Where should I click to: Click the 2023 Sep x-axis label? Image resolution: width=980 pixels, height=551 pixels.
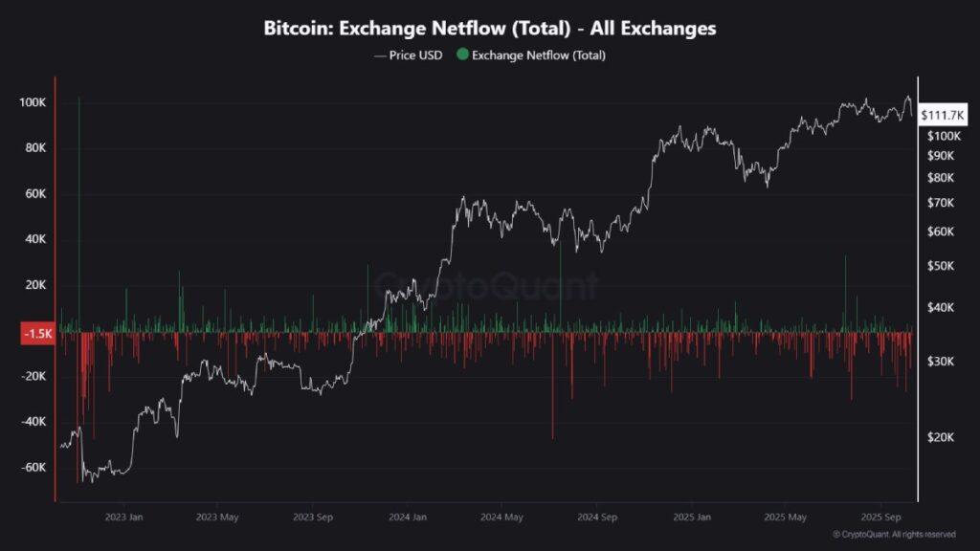(x=313, y=517)
